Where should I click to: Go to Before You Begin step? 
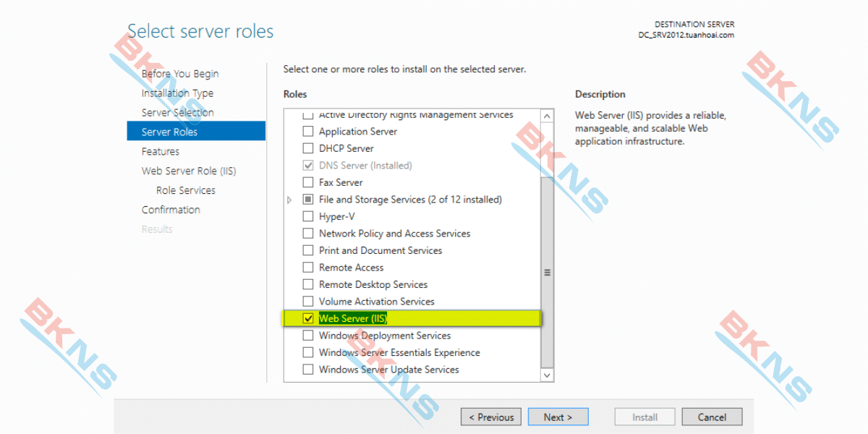pyautogui.click(x=180, y=74)
